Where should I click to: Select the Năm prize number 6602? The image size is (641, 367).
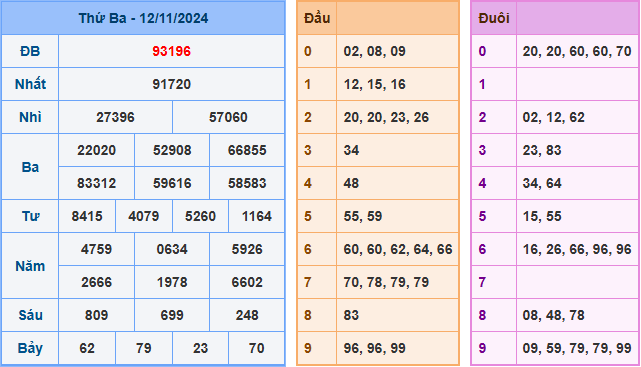click(247, 282)
